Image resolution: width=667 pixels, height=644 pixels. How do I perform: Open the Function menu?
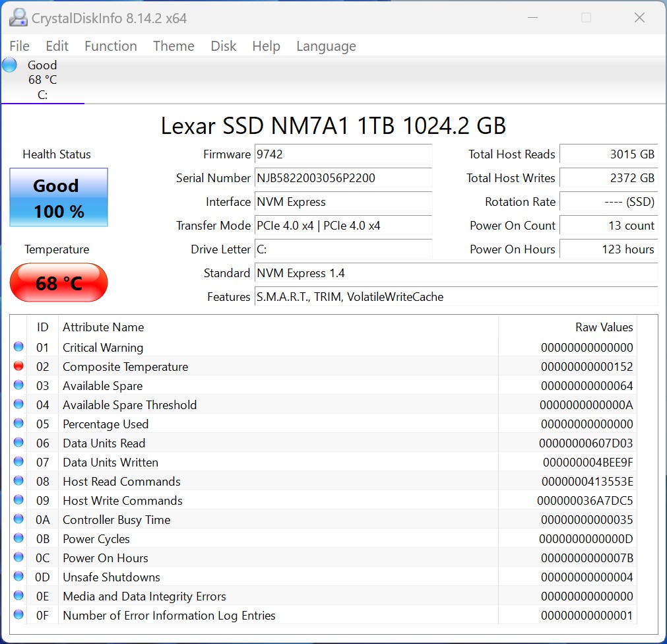point(110,46)
